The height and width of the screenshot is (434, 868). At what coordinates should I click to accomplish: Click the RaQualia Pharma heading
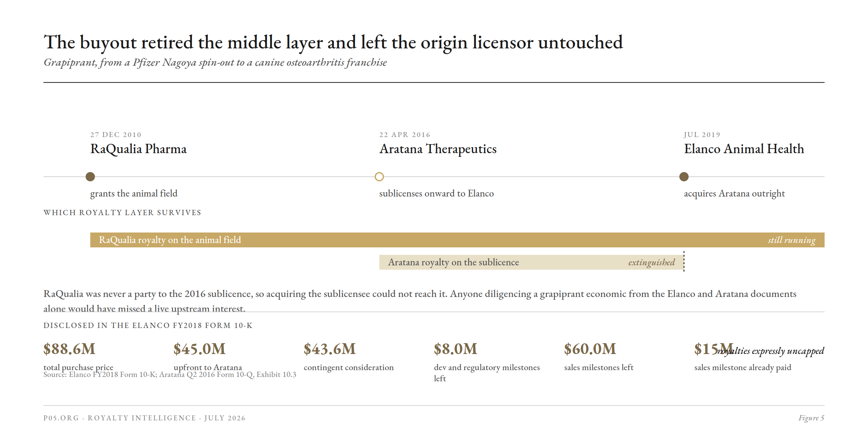coord(138,149)
